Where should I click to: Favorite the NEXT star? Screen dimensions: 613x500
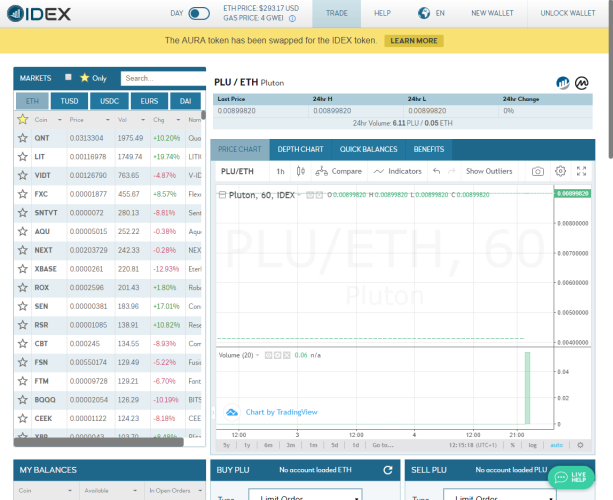(23, 250)
